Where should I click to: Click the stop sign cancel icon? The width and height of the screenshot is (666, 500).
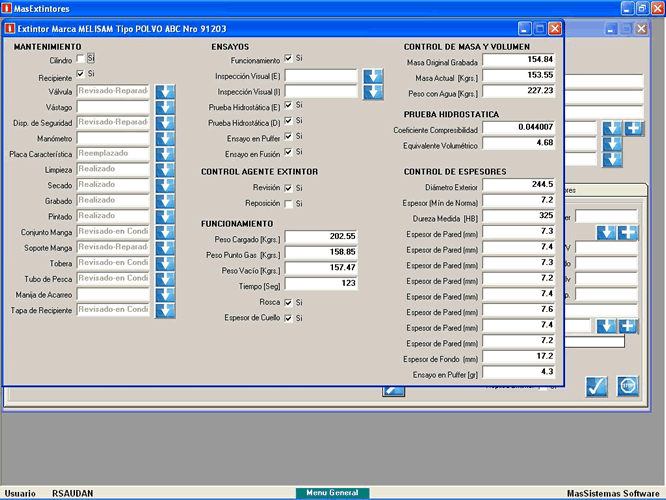(627, 386)
